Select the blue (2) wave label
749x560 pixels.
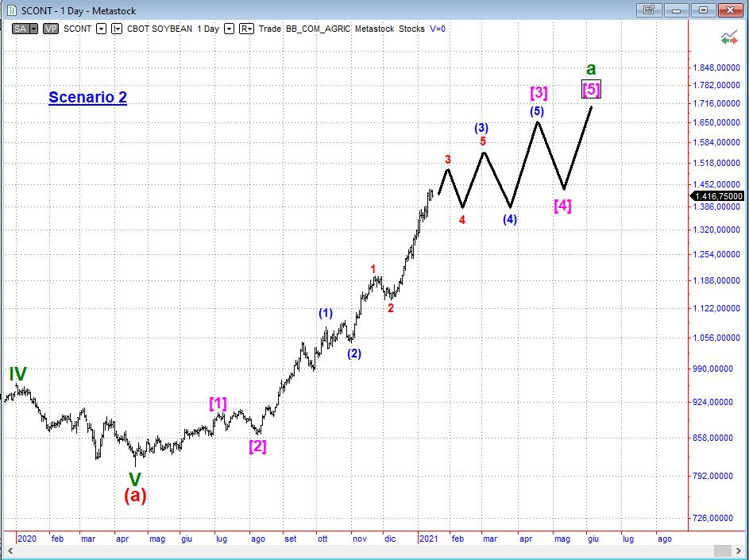tap(354, 353)
